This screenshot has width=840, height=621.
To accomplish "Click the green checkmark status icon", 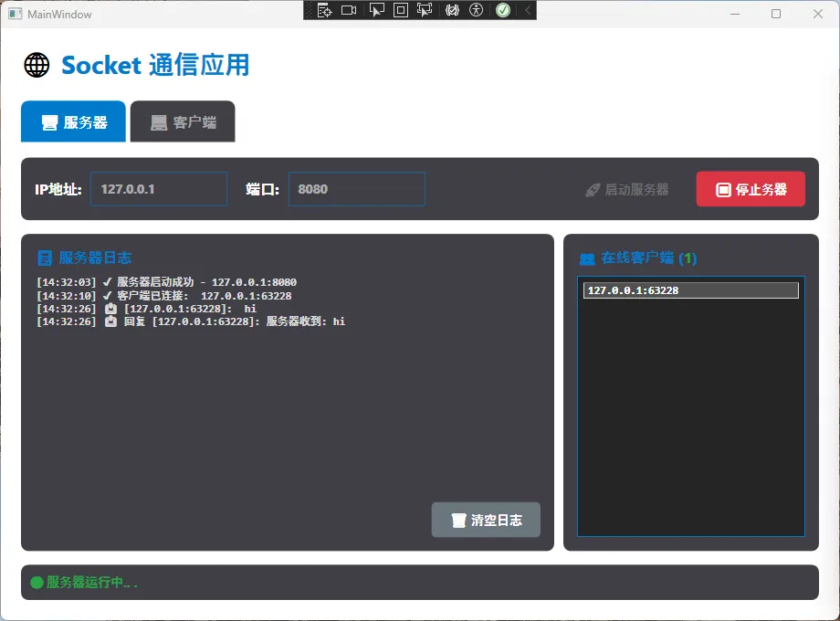I will (x=502, y=11).
